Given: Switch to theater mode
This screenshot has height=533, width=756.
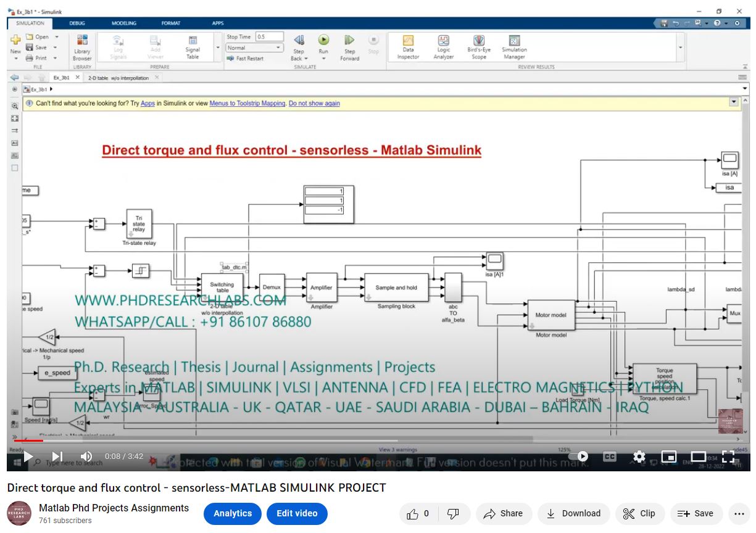Looking at the screenshot, I should coord(699,457).
